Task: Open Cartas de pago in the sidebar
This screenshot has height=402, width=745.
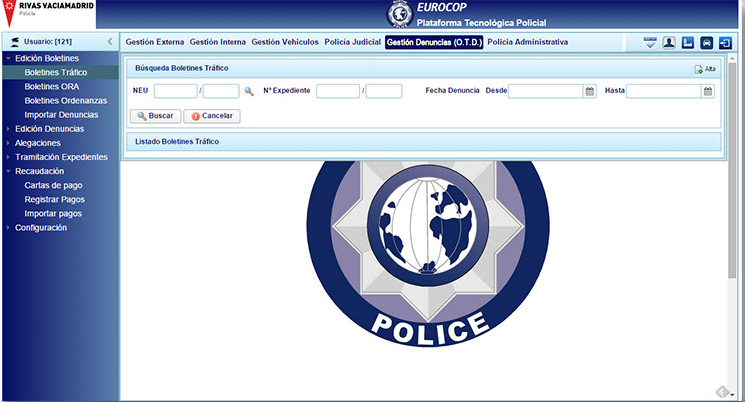Action: click(53, 185)
